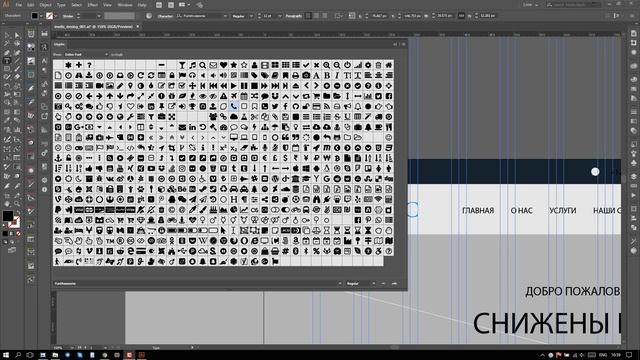Open the Window menu
This screenshot has height=360, width=640.
(125, 5)
